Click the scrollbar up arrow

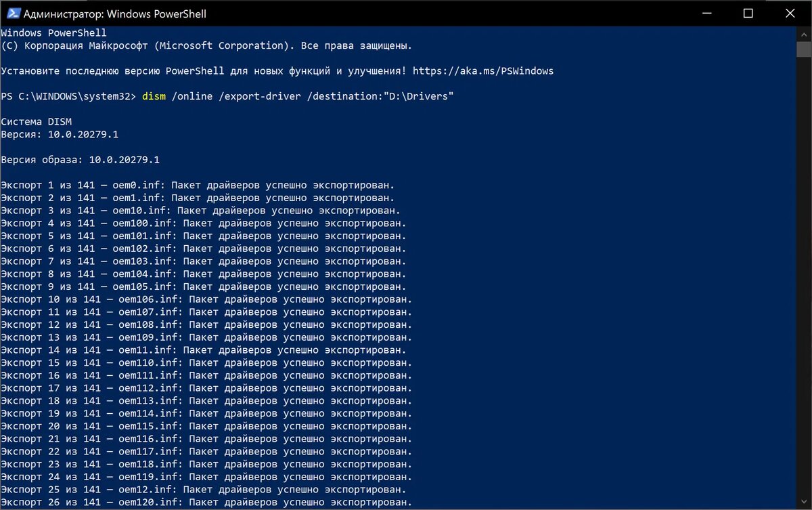(804, 33)
